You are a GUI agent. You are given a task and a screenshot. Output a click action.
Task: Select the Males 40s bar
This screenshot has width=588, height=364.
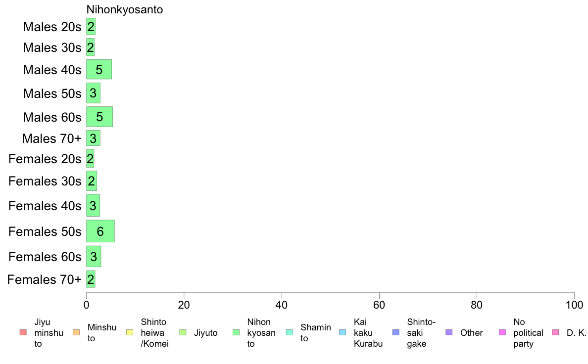pyautogui.click(x=99, y=69)
